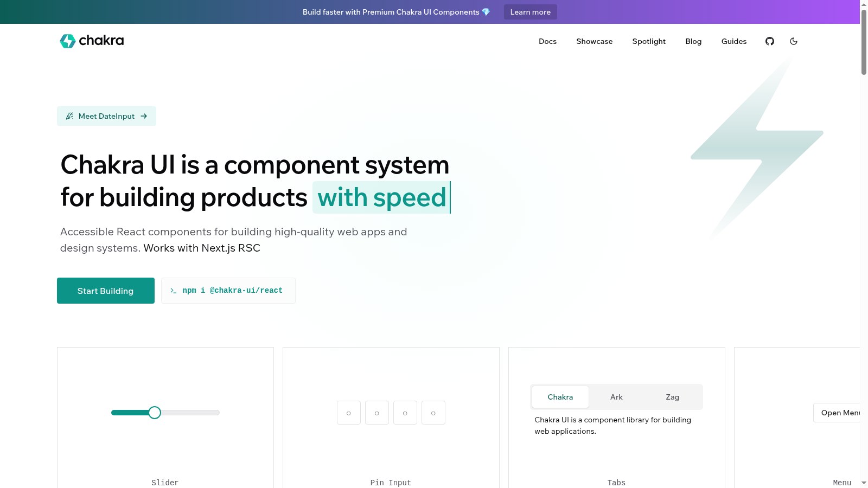
Task: Click the page vertical scrollbar thumb
Action: pos(864,41)
